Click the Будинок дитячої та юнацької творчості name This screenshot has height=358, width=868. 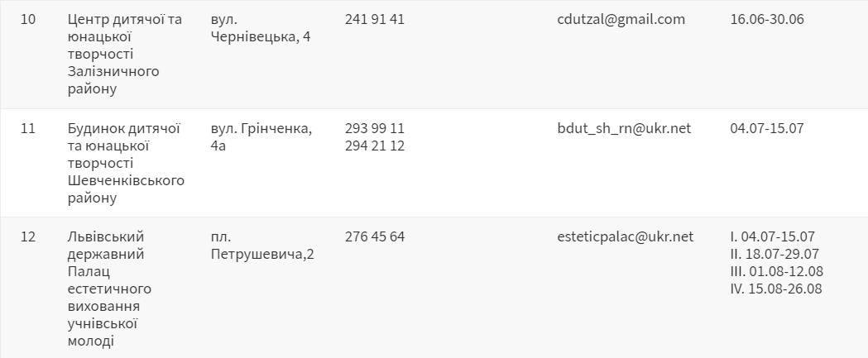(x=125, y=163)
